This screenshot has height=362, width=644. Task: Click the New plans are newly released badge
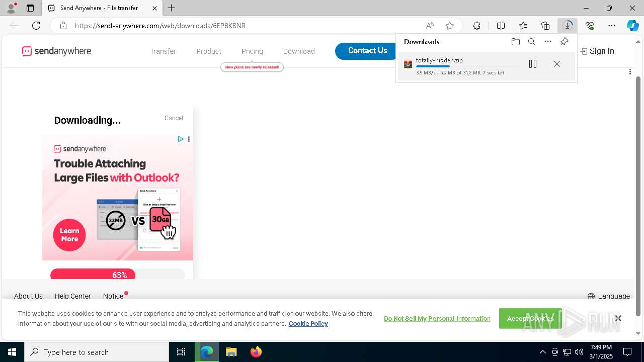point(252,67)
